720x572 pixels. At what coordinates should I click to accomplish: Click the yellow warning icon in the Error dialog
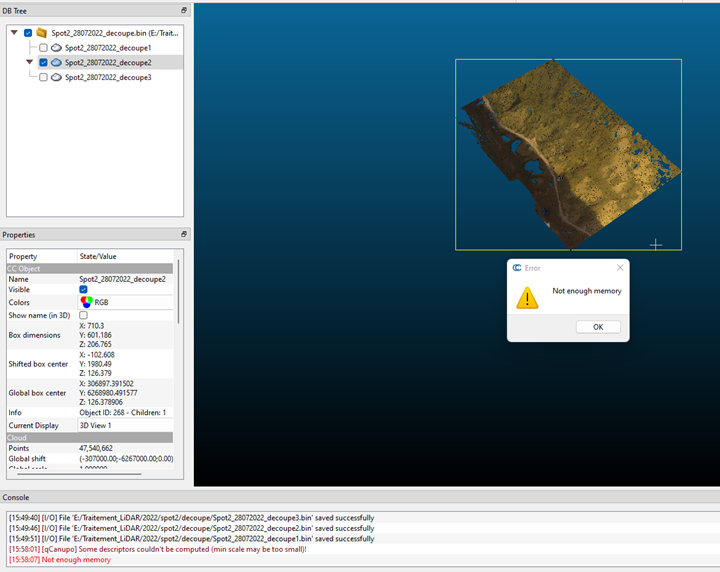(x=526, y=297)
